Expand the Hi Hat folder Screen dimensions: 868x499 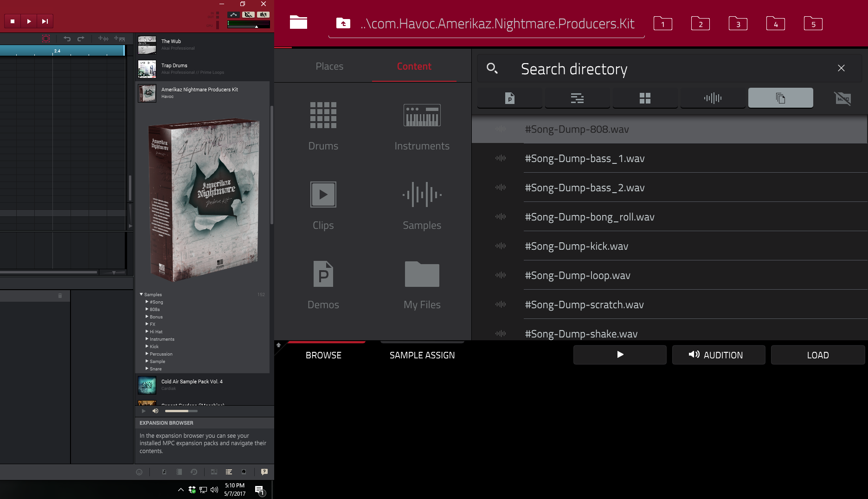click(147, 331)
